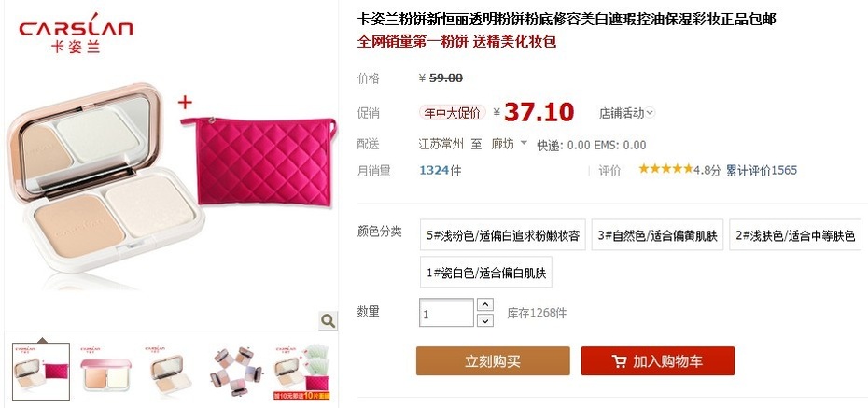Select color option 3#自然色

(657, 234)
